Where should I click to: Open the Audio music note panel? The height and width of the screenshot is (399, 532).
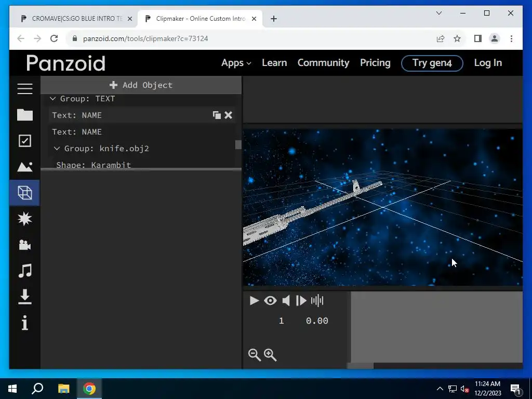(25, 271)
